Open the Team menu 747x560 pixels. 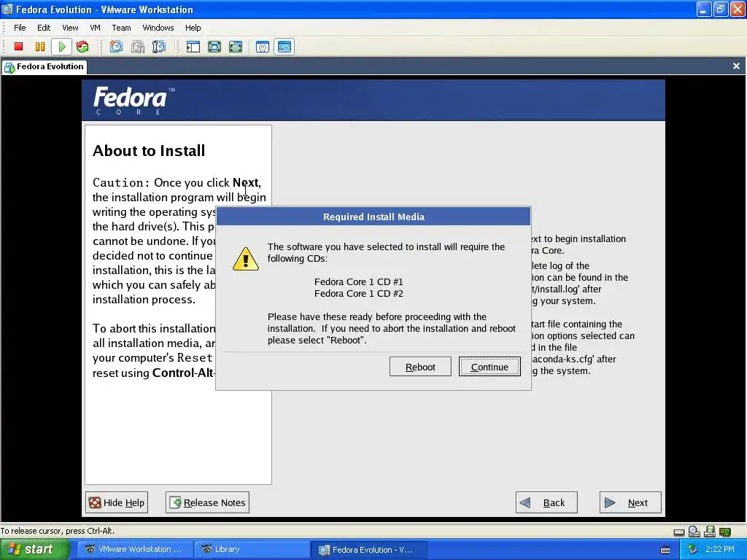122,28
